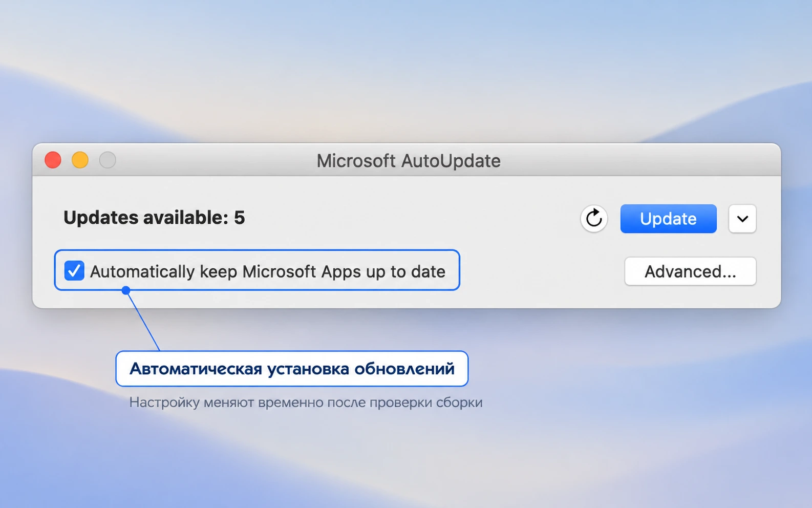Click the grayed-out zoom window button
Viewport: 812px width, 508px height.
108,160
